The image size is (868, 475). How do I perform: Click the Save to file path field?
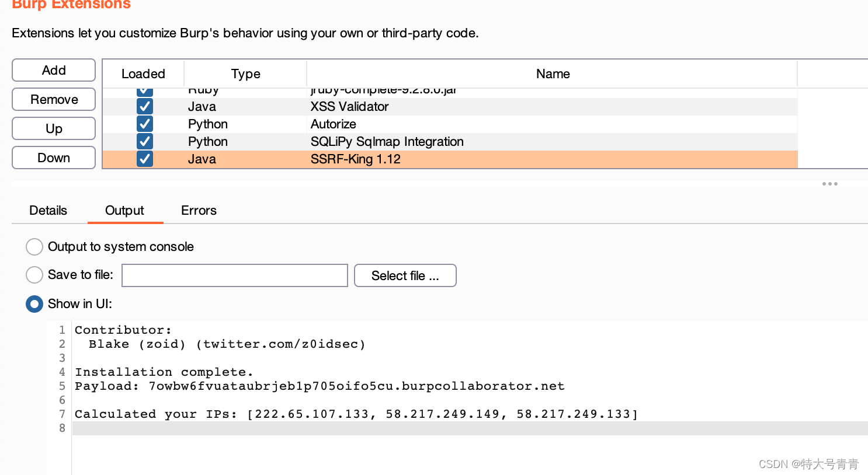click(x=235, y=275)
